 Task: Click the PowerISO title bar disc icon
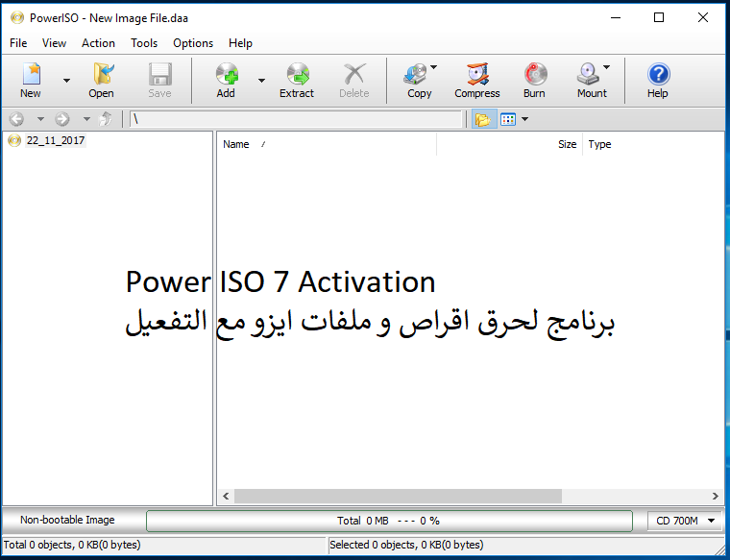tap(17, 18)
